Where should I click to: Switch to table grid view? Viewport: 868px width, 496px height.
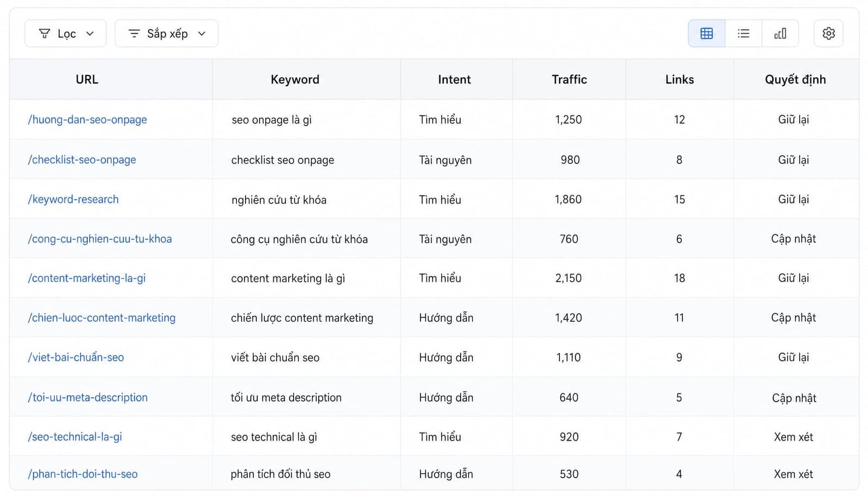coord(706,34)
